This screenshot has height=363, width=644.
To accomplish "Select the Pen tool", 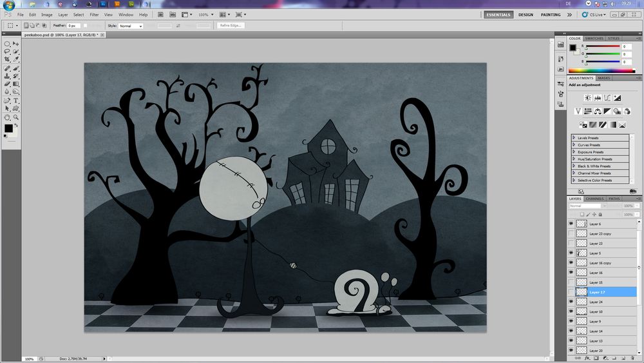I will pos(7,101).
